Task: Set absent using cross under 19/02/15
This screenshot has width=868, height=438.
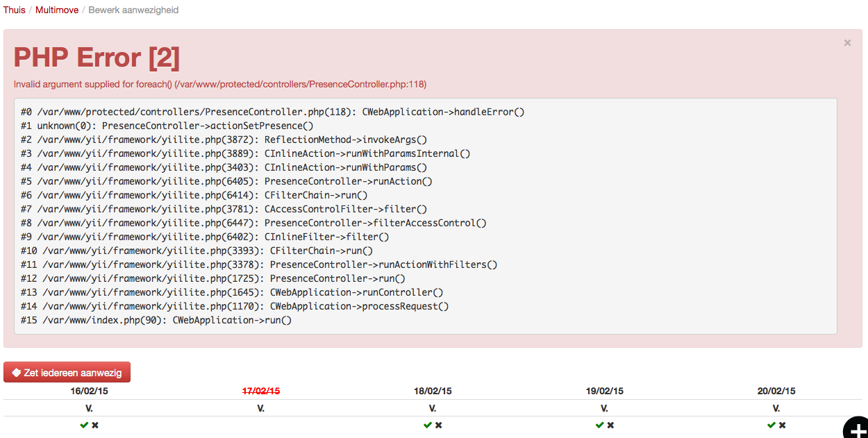Action: click(610, 425)
